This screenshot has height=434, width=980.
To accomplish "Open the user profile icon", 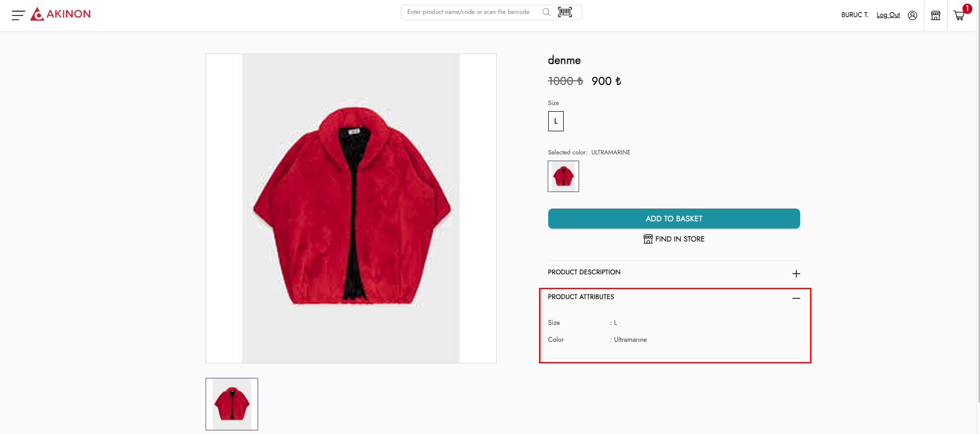I will (x=913, y=15).
